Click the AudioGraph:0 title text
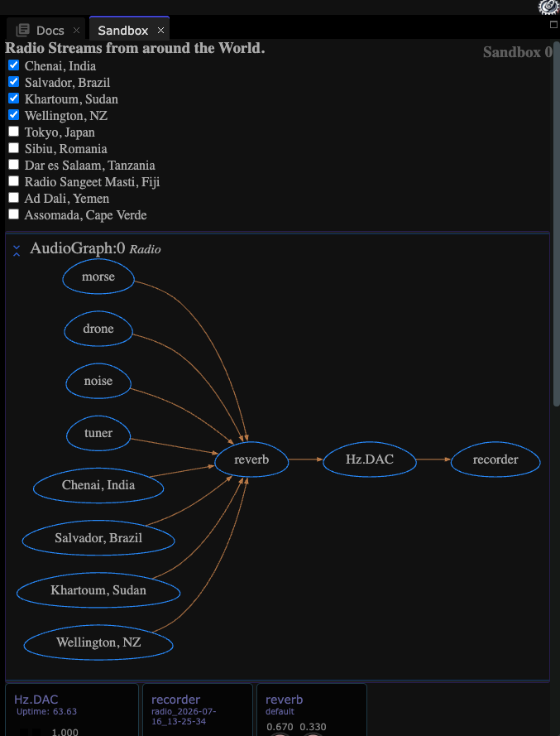This screenshot has width=560, height=736. (x=78, y=248)
